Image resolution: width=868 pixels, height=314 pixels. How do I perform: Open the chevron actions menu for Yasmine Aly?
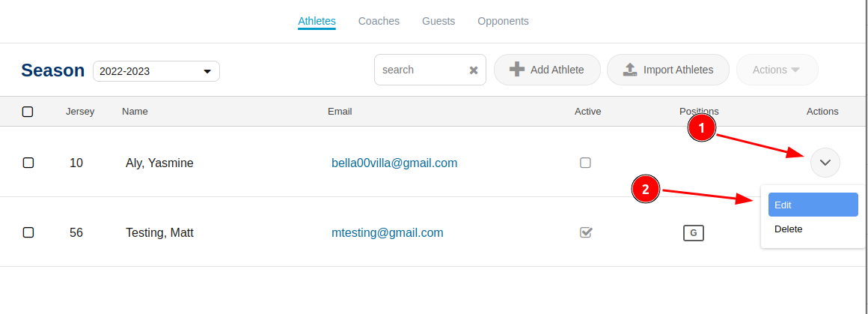825,163
